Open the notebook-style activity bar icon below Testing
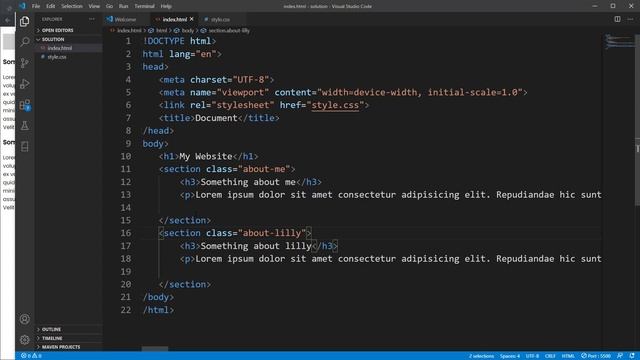Viewport: 640px width, 360px height. pyautogui.click(x=24, y=147)
